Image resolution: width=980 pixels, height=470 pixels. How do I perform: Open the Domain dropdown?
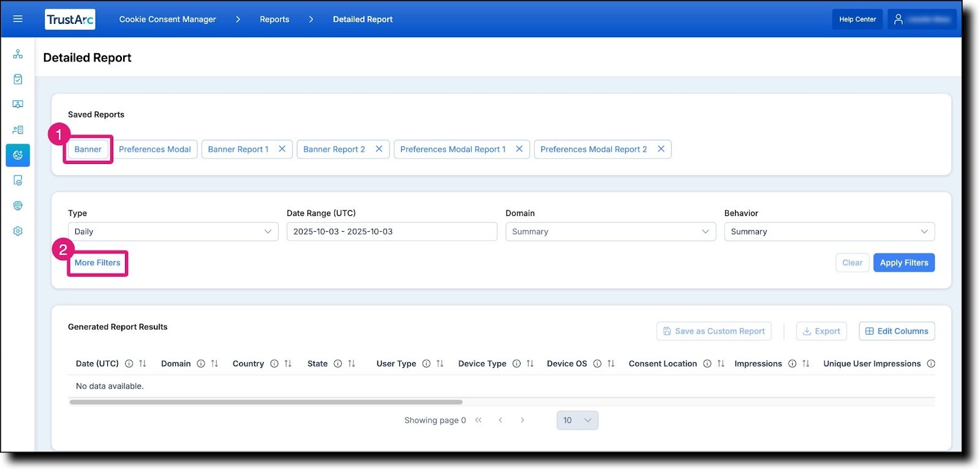click(x=611, y=231)
